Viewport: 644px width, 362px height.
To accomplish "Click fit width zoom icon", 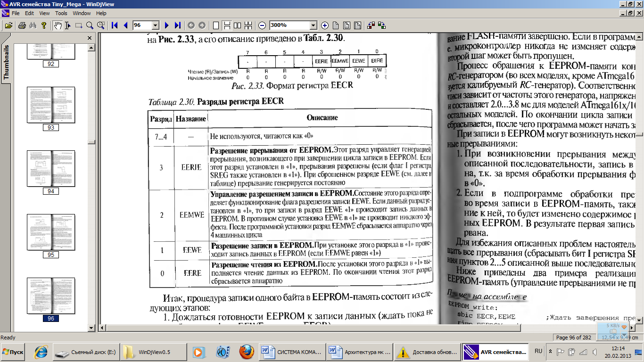I will click(x=357, y=25).
